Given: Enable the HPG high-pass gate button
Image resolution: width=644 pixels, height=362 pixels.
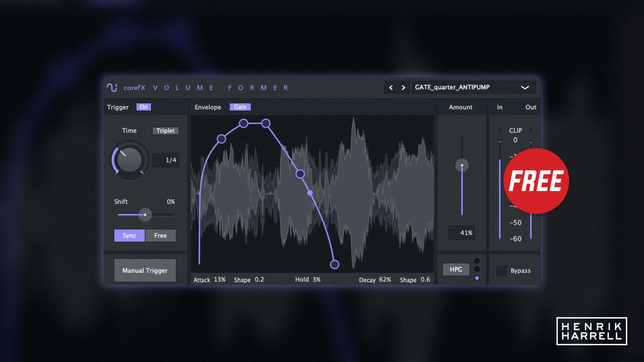Looking at the screenshot, I should pos(455,269).
